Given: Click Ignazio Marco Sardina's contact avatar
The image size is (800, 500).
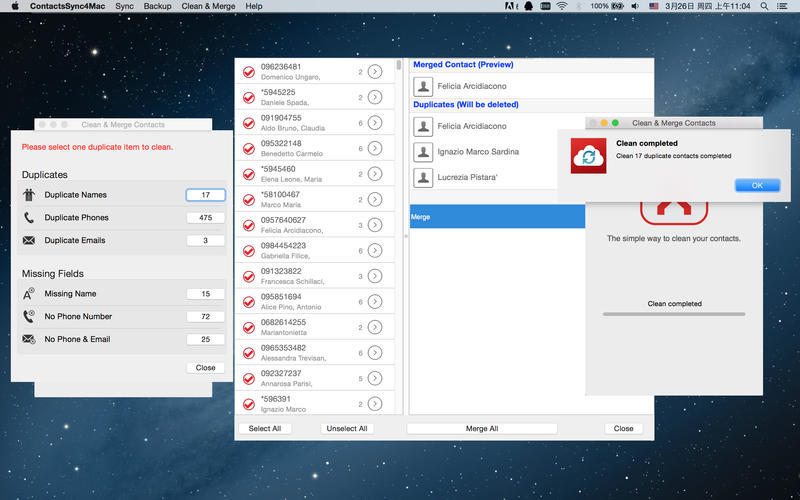Looking at the screenshot, I should 423,152.
